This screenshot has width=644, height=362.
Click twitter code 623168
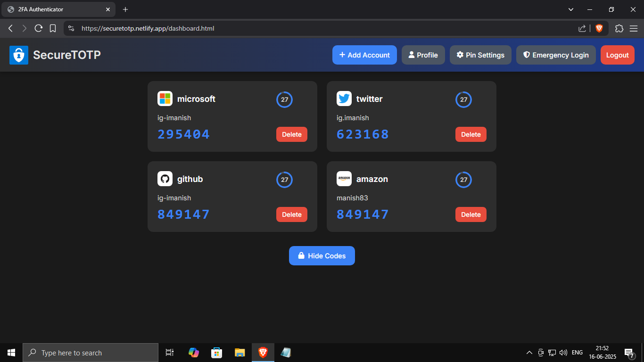(363, 134)
